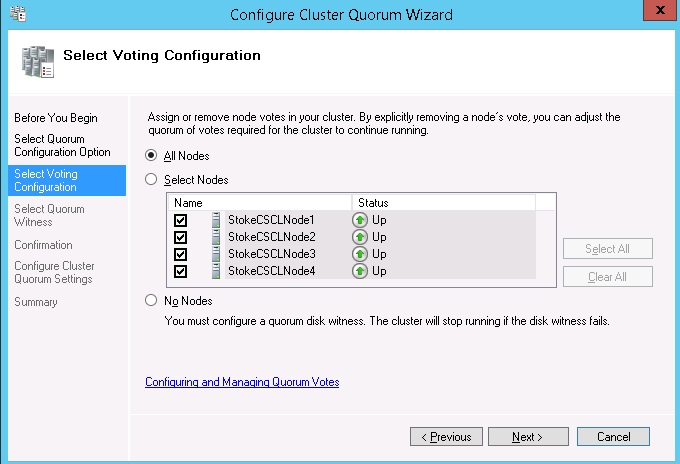Uncheck the StokeCSCLNode1 vote checkbox
The width and height of the screenshot is (680, 464).
pos(181,220)
